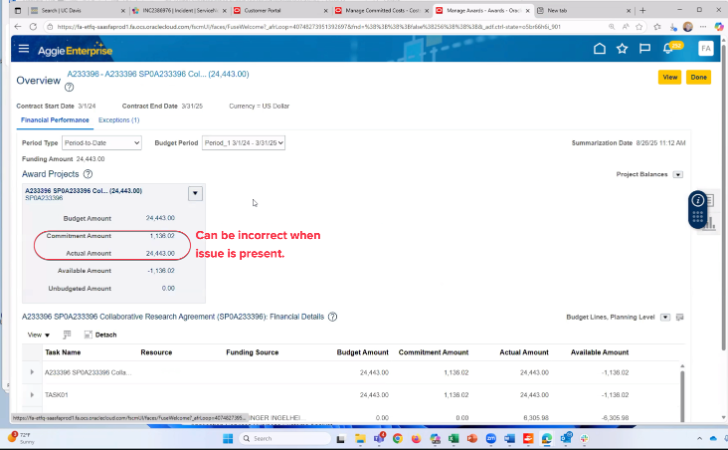728x450 pixels.
Task: Open Notifications bell icon
Action: 668,48
